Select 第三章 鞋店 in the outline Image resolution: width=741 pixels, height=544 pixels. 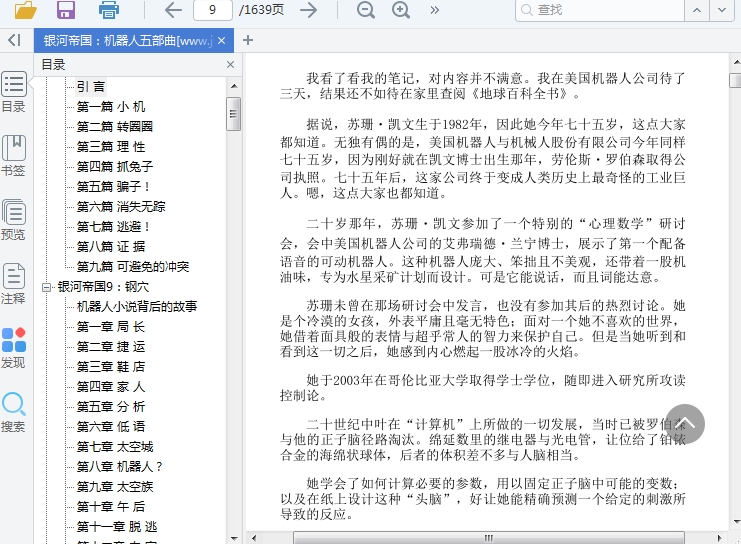pyautogui.click(x=111, y=366)
